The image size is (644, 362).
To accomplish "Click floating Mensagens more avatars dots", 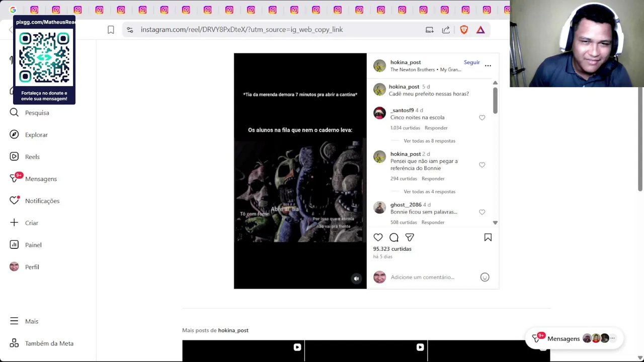I will click(x=612, y=338).
